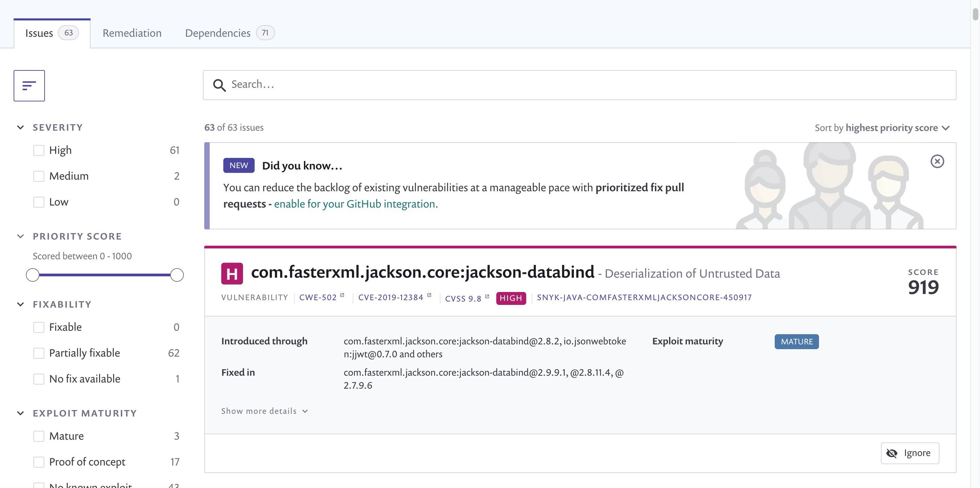The width and height of the screenshot is (980, 488).
Task: Dismiss the Did you know banner
Action: [x=937, y=162]
